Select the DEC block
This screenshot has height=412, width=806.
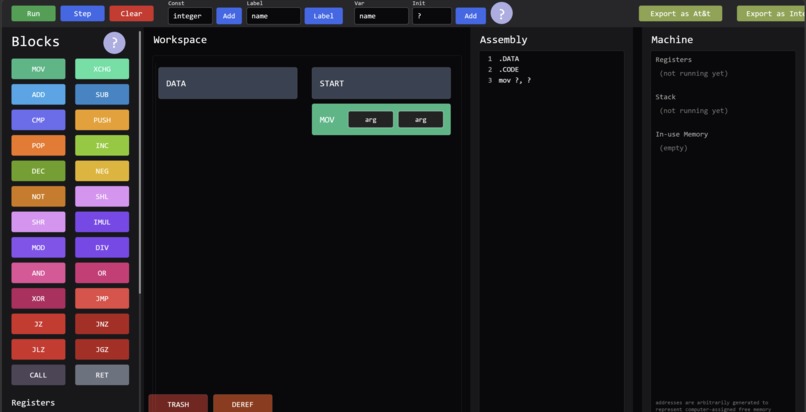[39, 171]
